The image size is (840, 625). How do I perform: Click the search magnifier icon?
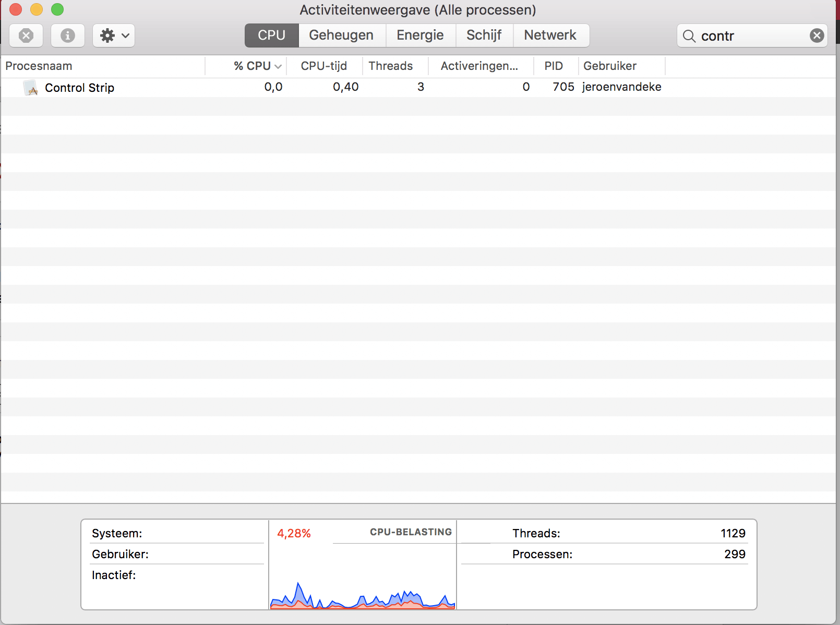[x=689, y=36]
